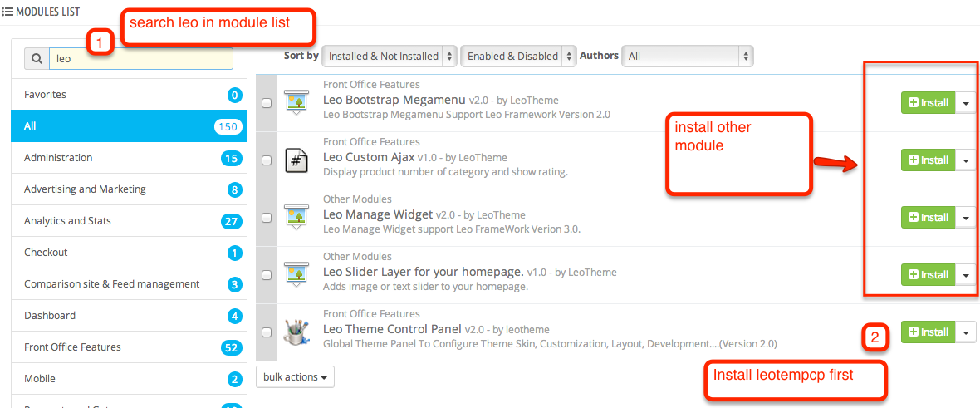Viewport: 980px width, 408px height.
Task: Open Analytics and Stats category
Action: tap(130, 221)
